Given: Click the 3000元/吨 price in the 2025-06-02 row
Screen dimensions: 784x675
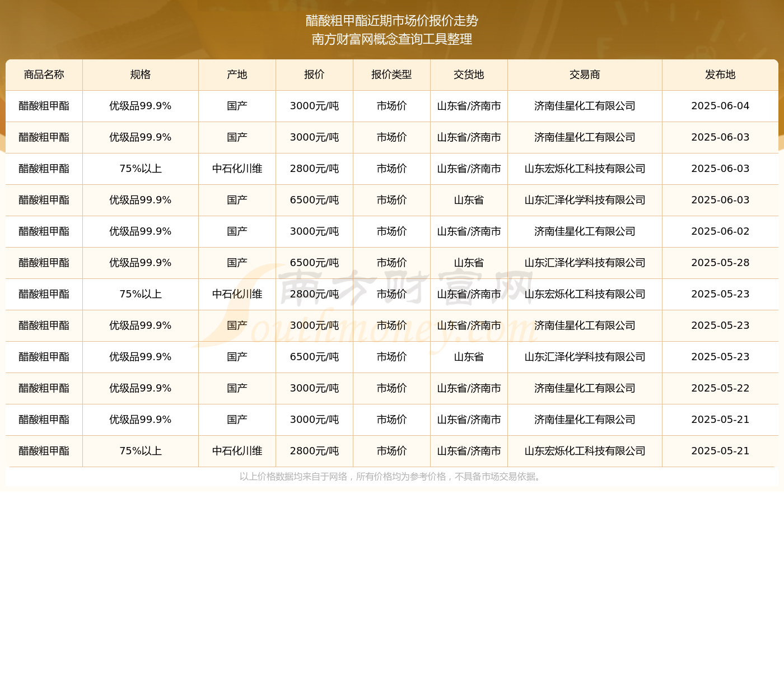Looking at the screenshot, I should tap(315, 231).
